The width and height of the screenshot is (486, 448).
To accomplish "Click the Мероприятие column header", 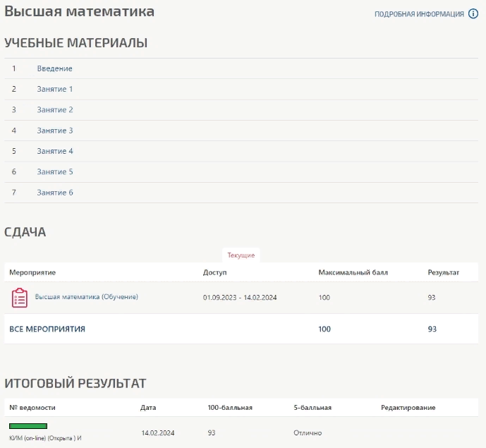I will pos(32,272).
